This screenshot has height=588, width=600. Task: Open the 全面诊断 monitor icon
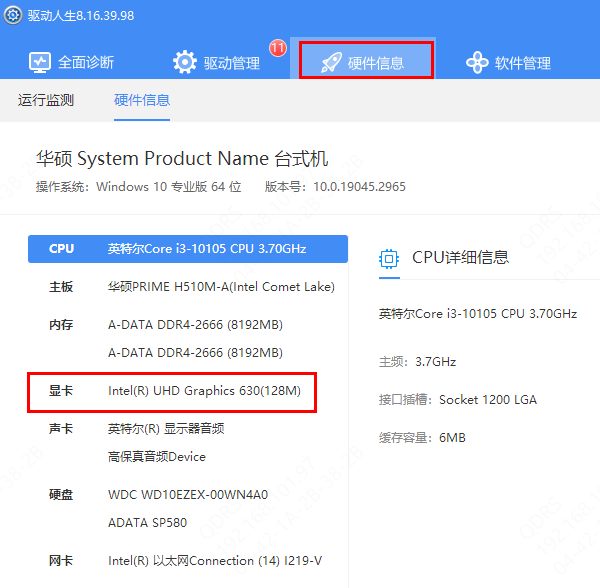[40, 62]
